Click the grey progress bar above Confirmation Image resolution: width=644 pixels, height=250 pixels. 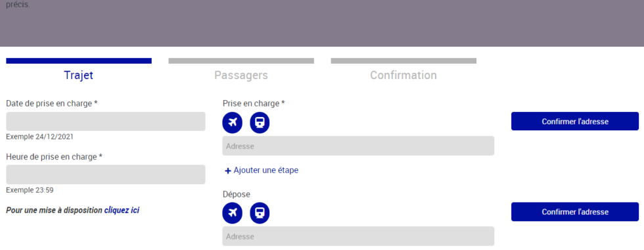(403, 61)
